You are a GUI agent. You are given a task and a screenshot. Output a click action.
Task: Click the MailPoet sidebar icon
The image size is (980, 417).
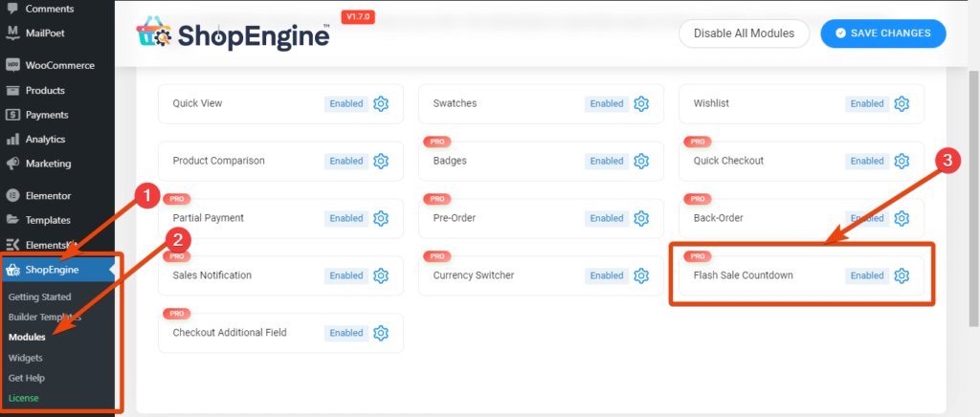click(x=11, y=33)
